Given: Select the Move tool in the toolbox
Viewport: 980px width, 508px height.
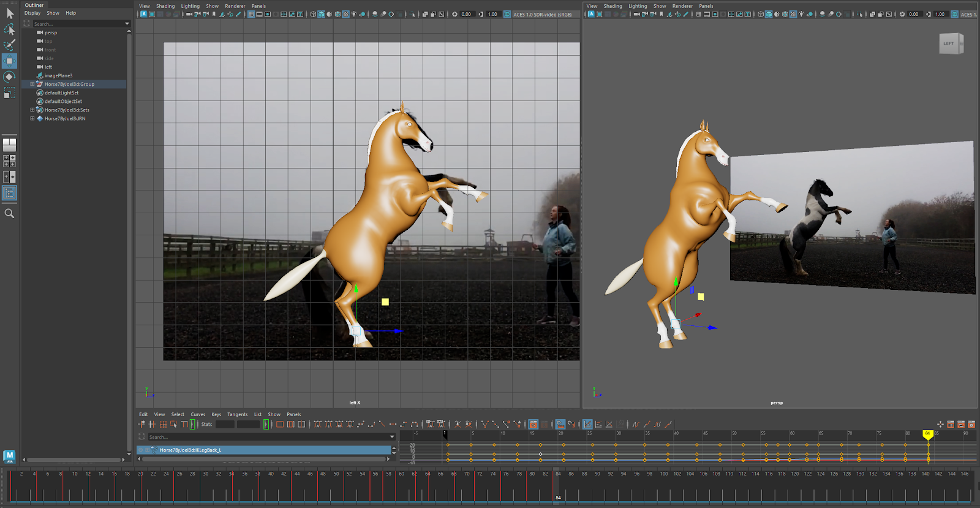Looking at the screenshot, I should (9, 61).
